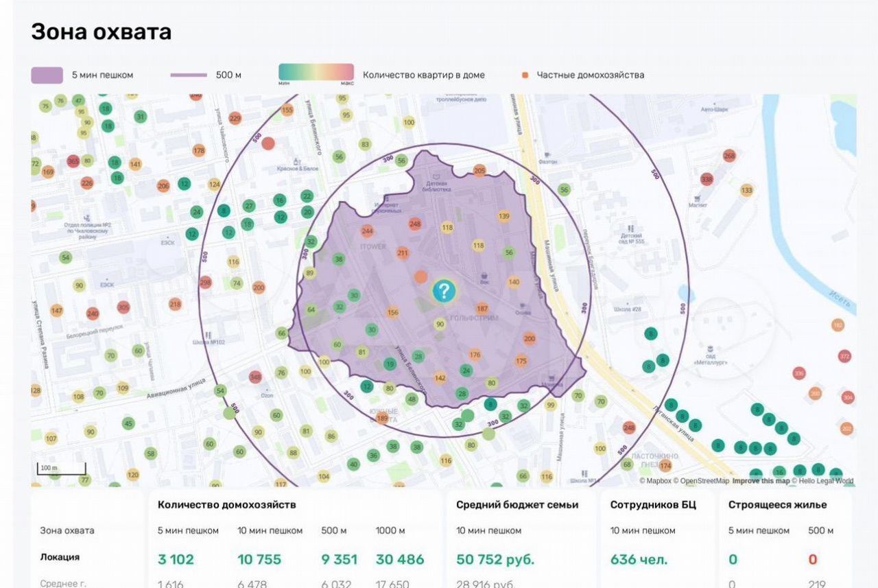Click the 100 m map scale bar

click(61, 469)
